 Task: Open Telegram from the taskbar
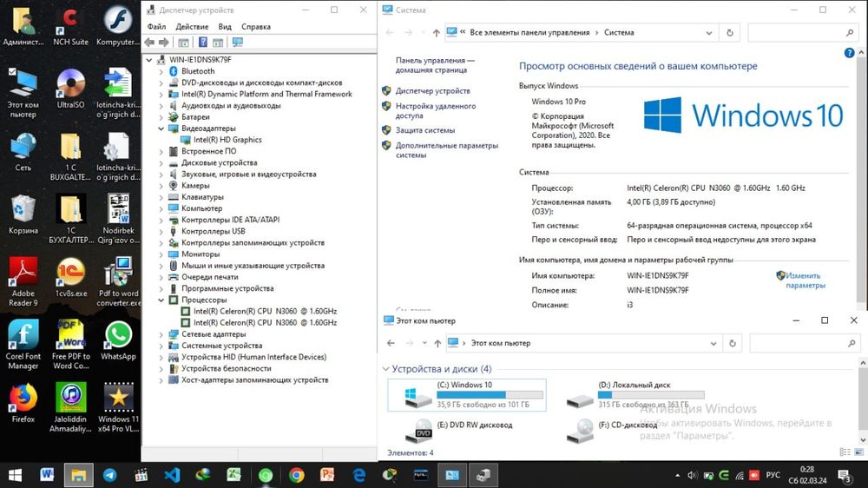(109, 475)
